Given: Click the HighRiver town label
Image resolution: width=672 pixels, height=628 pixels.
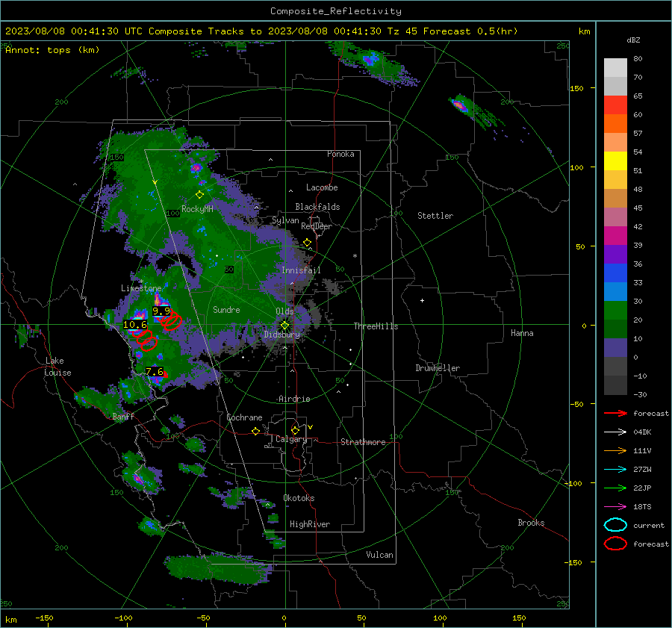Looking at the screenshot, I should click(x=310, y=524).
